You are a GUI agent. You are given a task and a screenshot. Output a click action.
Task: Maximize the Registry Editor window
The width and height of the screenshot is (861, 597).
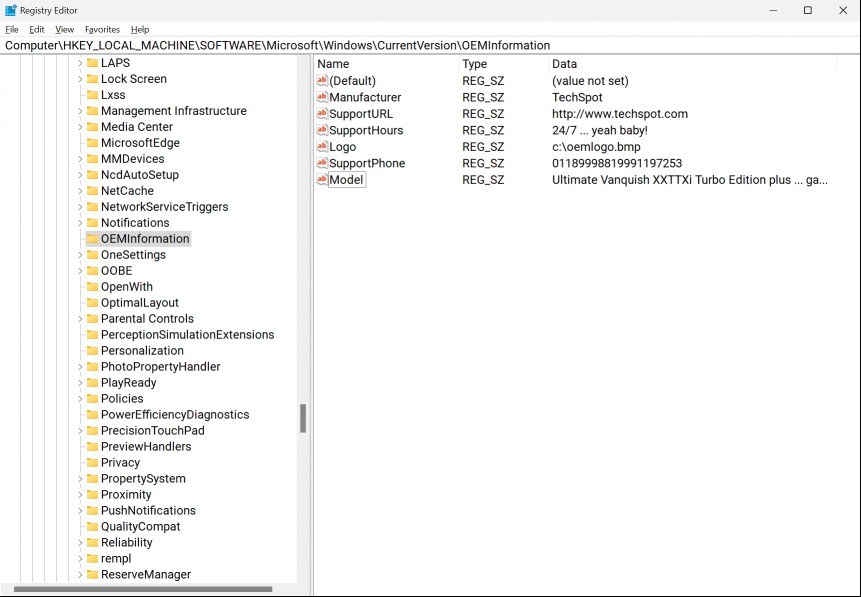point(808,10)
